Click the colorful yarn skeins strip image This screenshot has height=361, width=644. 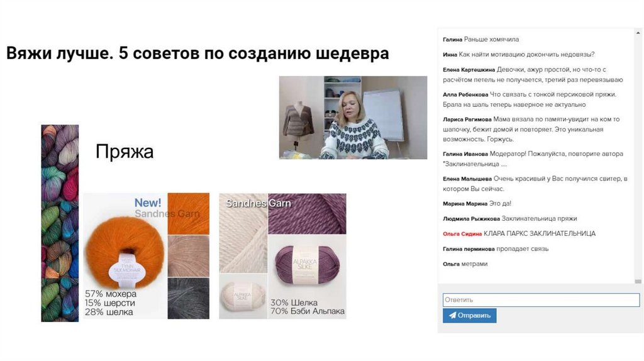(x=60, y=223)
